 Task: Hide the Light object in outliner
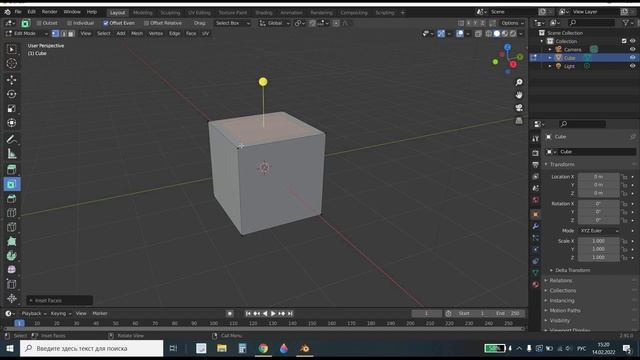coord(632,66)
